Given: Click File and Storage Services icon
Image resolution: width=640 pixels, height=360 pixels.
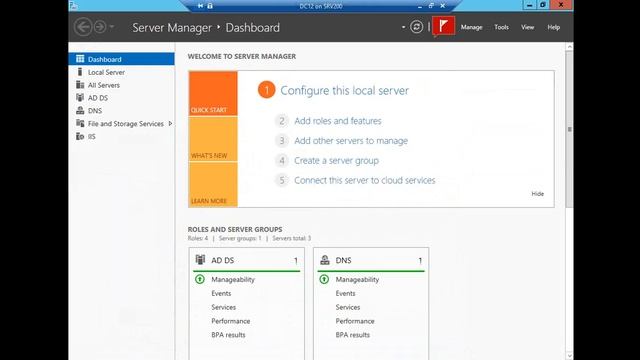Looking at the screenshot, I should click(80, 123).
